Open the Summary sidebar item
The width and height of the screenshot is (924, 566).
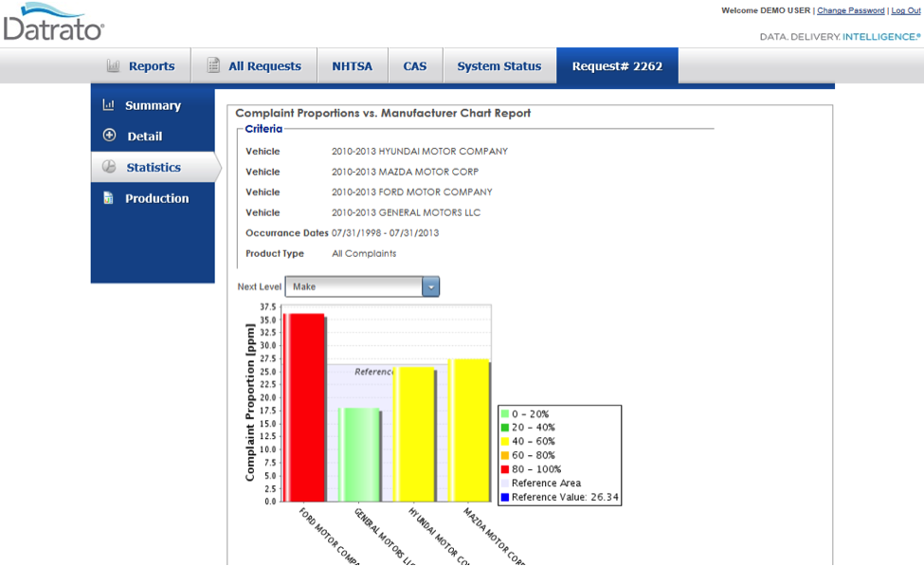click(x=153, y=105)
